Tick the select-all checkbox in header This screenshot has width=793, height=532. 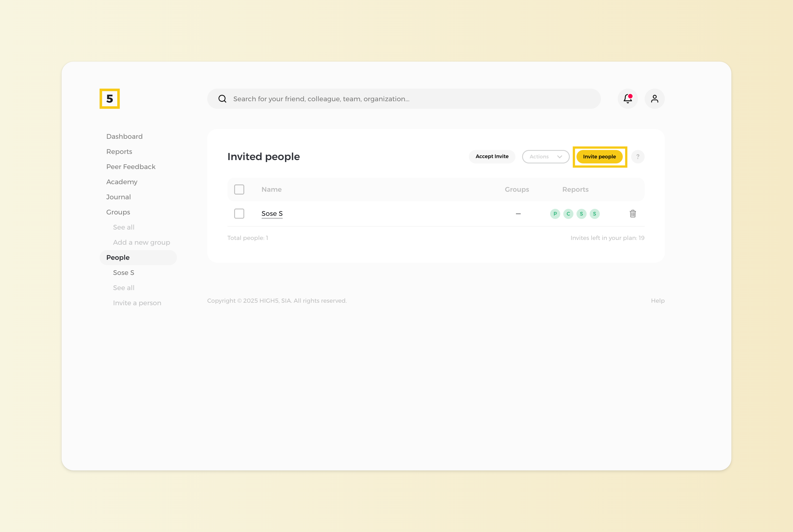point(239,189)
